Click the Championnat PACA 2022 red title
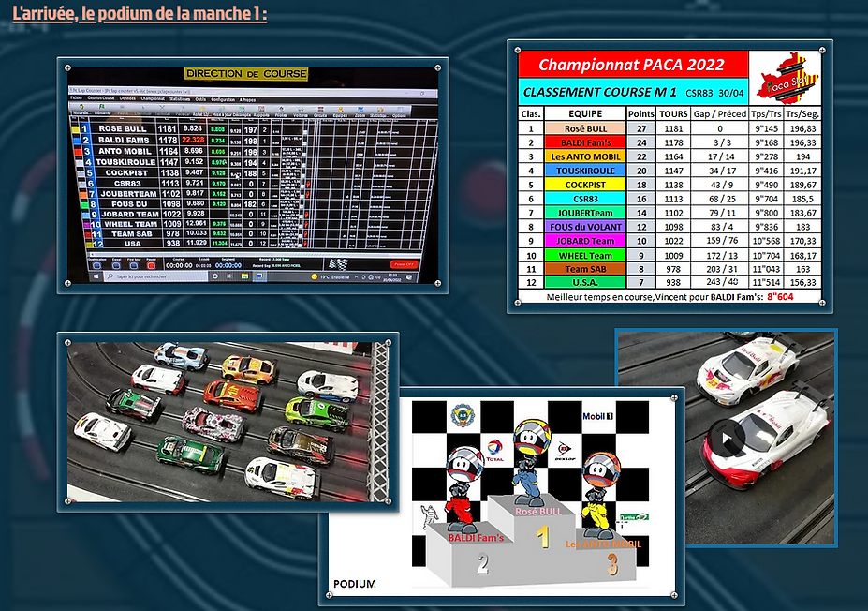This screenshot has height=611, width=868. pyautogui.click(x=633, y=65)
